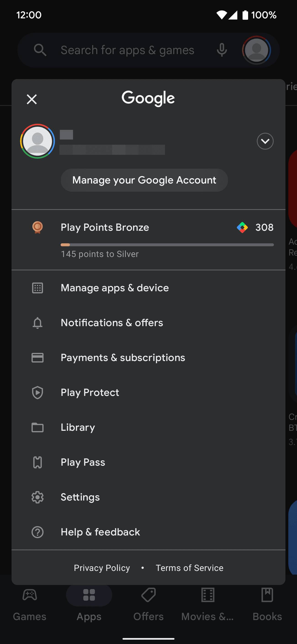This screenshot has height=644, width=297.
Task: Open Play Points balance diamond icon
Action: (x=242, y=228)
